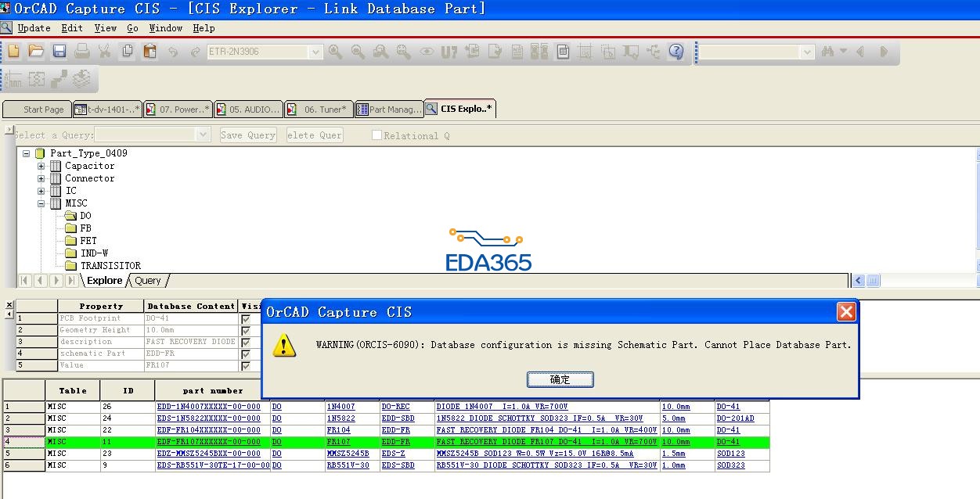
Task: Click the Copy toolbar icon
Action: point(127,52)
